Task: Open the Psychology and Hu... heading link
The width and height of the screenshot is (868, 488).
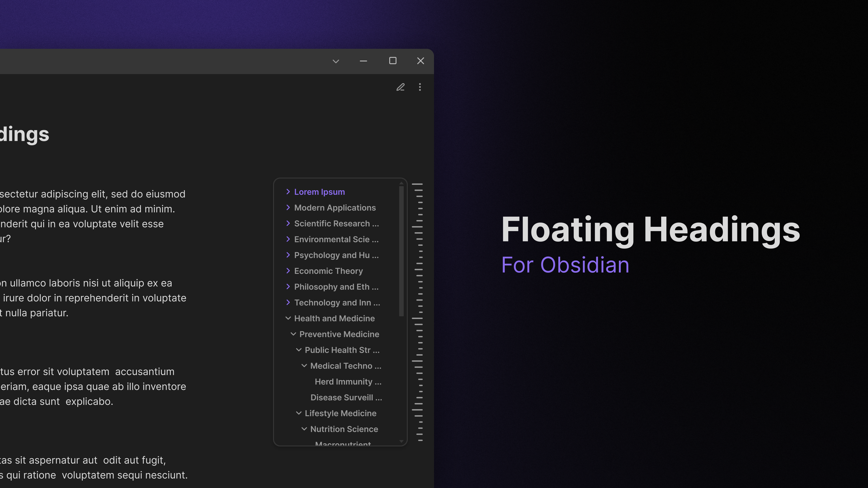Action: 336,255
